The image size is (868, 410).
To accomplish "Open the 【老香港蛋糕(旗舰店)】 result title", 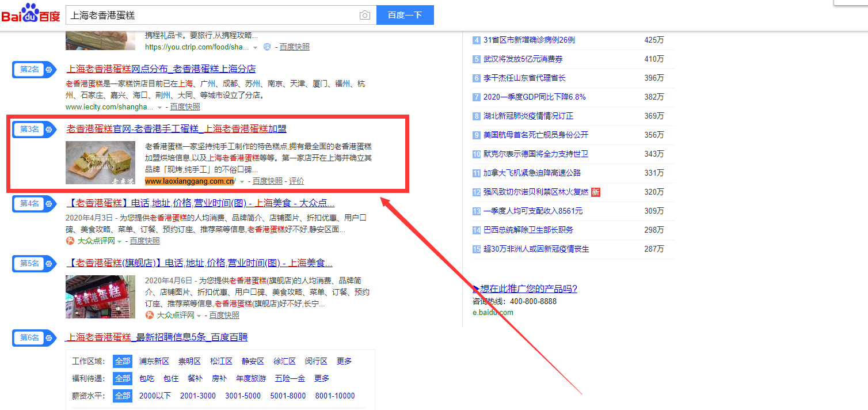I will pos(200,263).
